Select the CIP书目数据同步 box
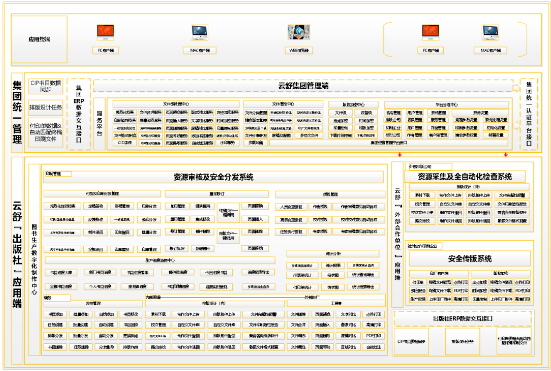Screen dimensions: 551x371 coord(46,86)
